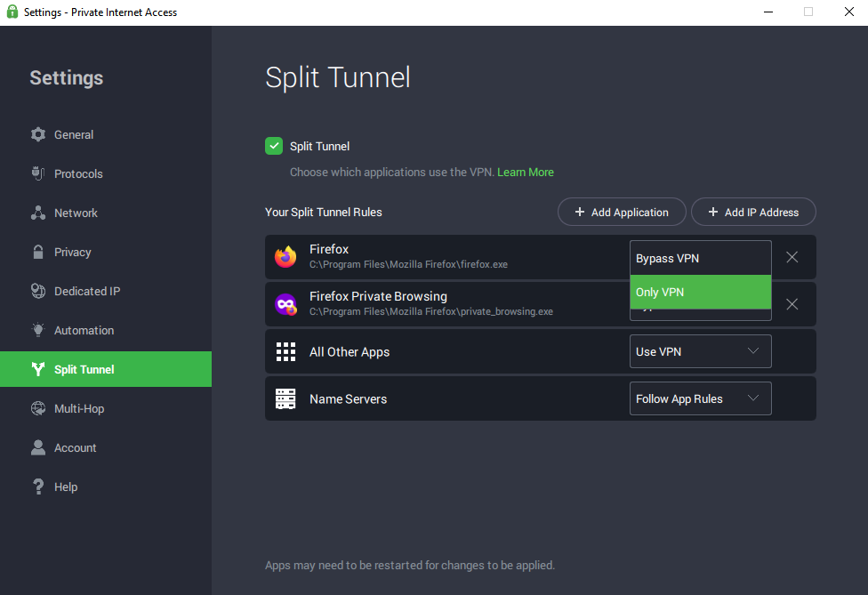Disable the Split Tunnel checkbox
Image resolution: width=868 pixels, height=595 pixels.
click(274, 146)
